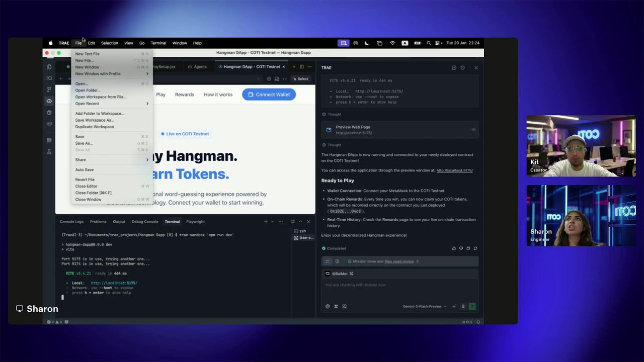Open the Source Control branch icon
This screenshot has height=362, width=644.
(49, 89)
